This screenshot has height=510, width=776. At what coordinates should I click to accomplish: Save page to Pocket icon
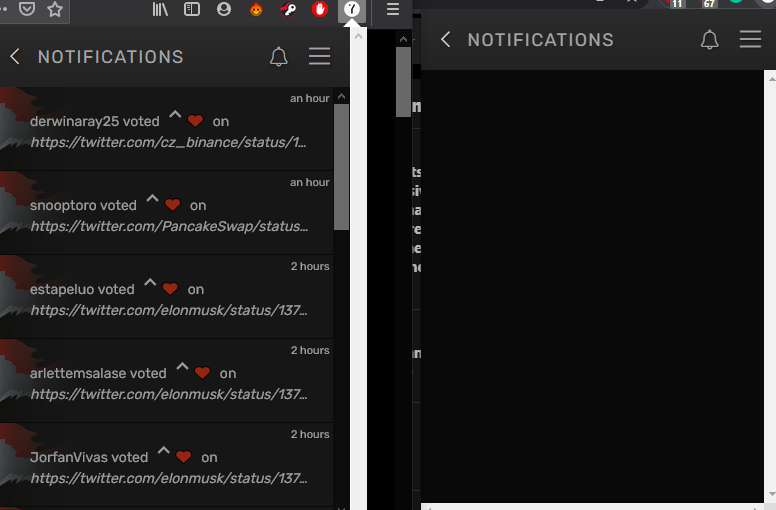27,9
